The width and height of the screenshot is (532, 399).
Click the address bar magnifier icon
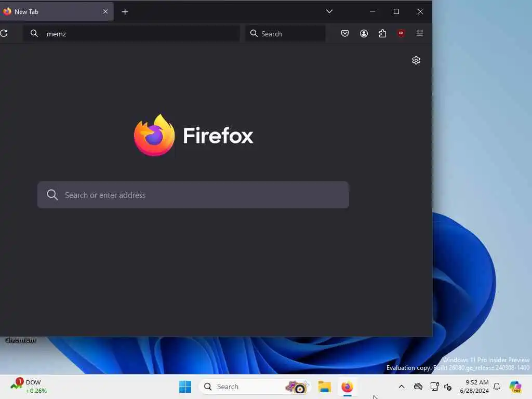point(34,33)
